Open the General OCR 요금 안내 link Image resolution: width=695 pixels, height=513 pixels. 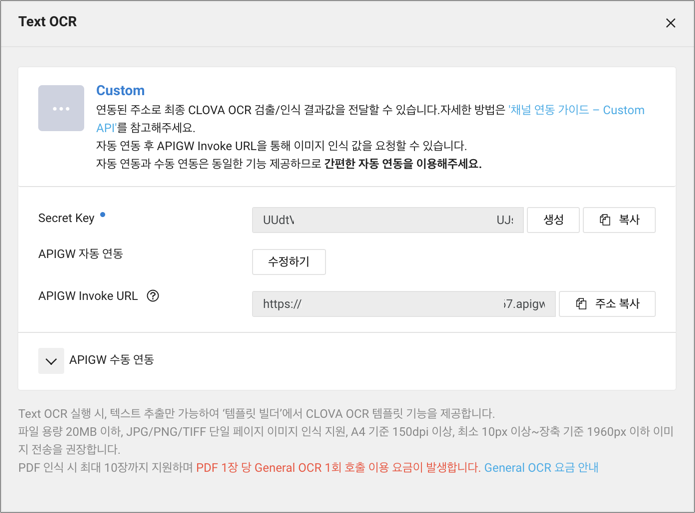[541, 468]
